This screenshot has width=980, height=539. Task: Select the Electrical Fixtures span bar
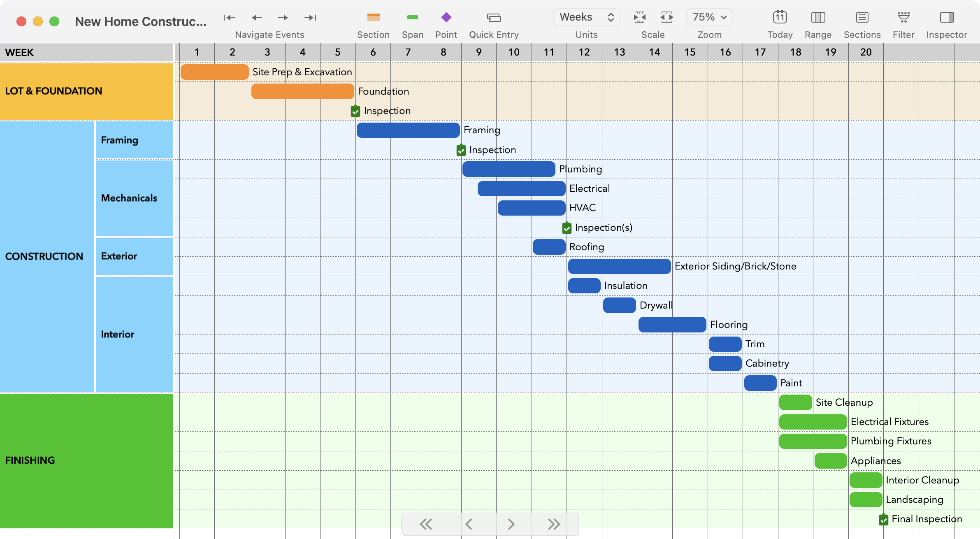[813, 422]
